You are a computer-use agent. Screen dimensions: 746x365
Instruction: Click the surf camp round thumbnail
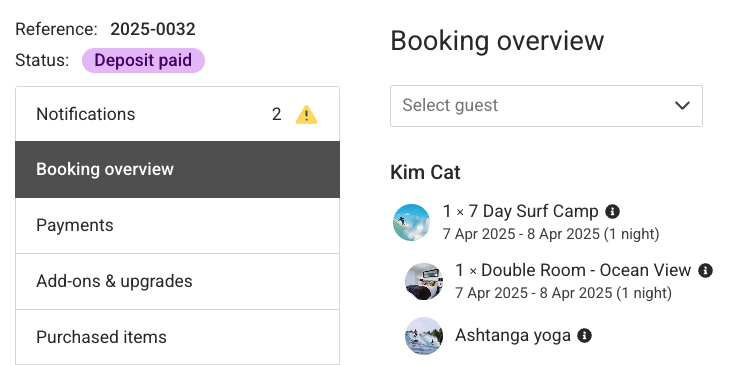click(412, 222)
